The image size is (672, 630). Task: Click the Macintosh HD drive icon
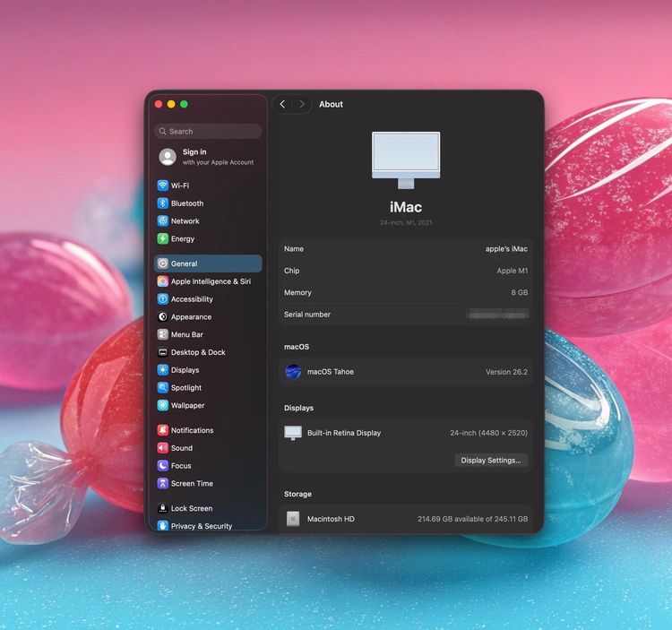293,519
